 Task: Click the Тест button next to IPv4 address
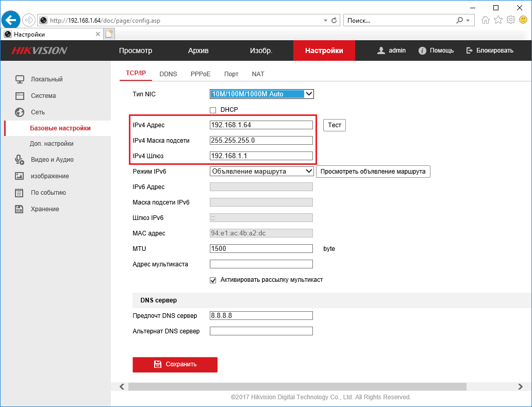tap(335, 125)
